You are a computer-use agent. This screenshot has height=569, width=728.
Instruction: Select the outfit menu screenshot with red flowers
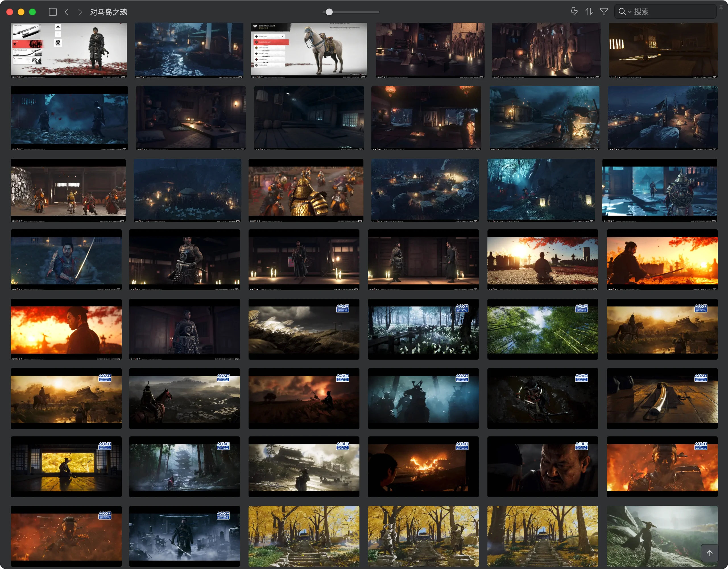pyautogui.click(x=69, y=50)
